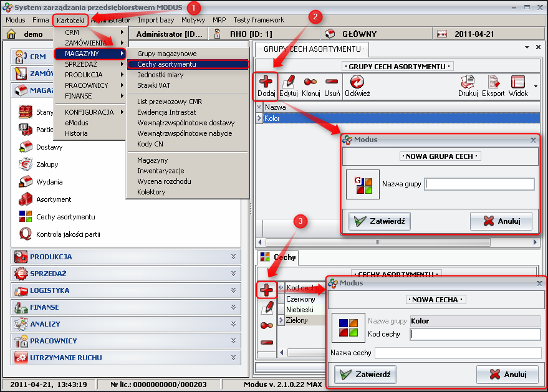Click the Kod cechy input field
Viewport: 548px width, 392px height.
click(x=475, y=333)
